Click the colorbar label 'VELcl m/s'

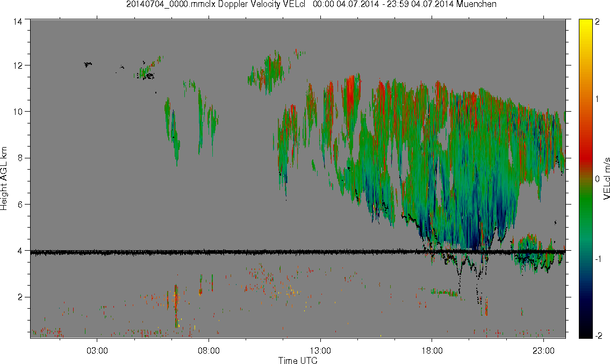606,179
